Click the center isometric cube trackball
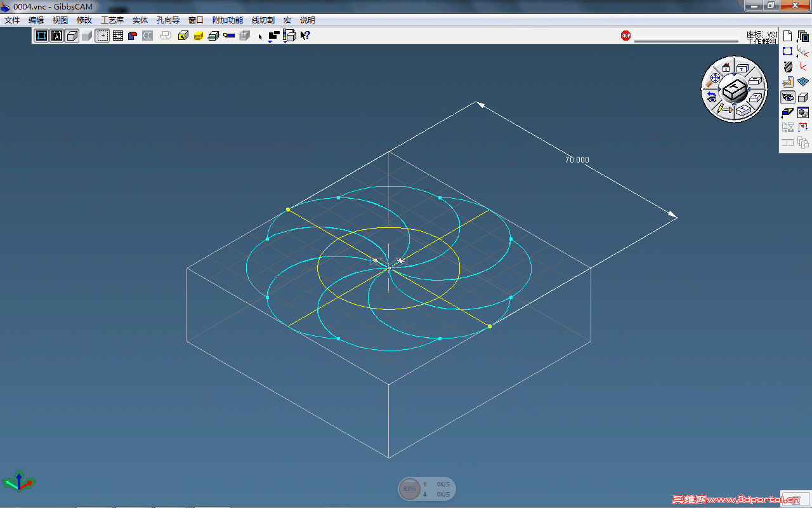 tap(735, 90)
